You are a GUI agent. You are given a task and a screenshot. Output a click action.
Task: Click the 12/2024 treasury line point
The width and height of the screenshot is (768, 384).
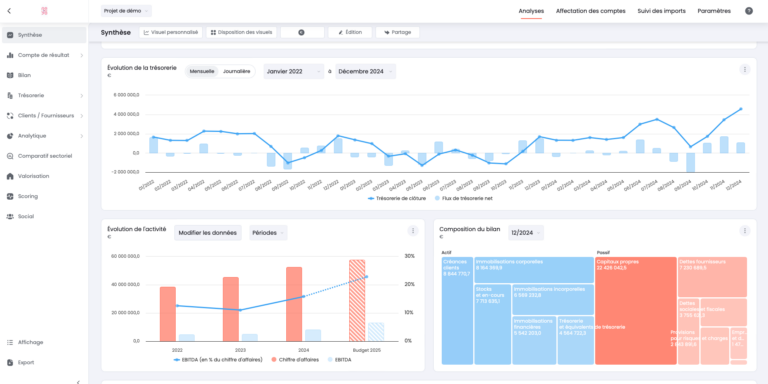(741, 109)
